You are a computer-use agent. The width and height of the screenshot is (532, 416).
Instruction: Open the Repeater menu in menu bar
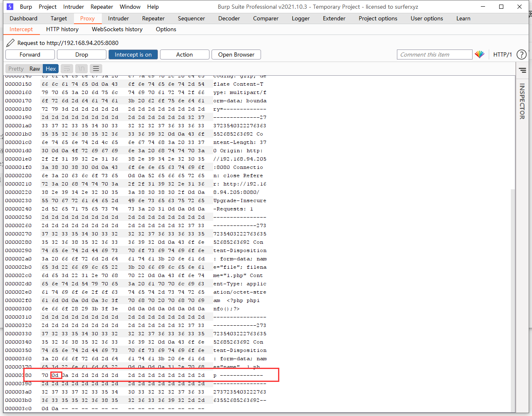point(102,7)
